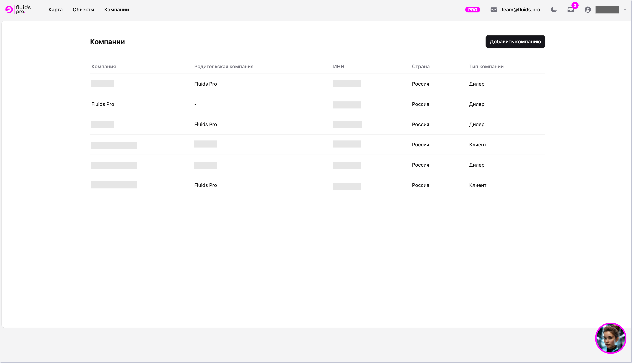Click the Fluids Pro logo
633x364 pixels.
[x=18, y=9]
